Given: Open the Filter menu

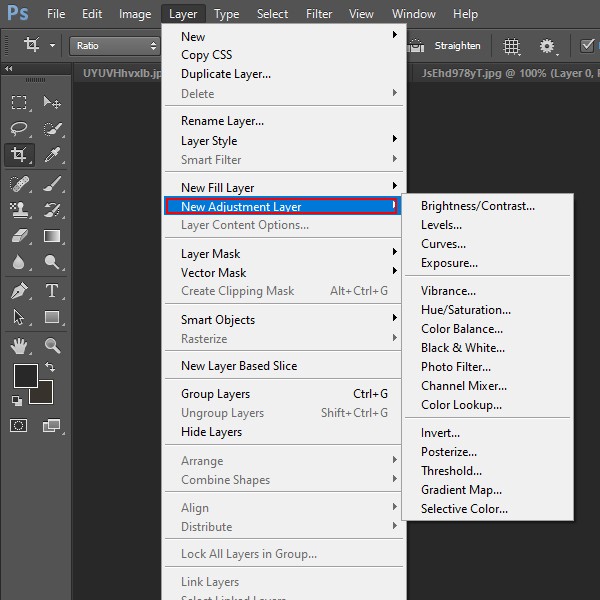Looking at the screenshot, I should [x=318, y=14].
